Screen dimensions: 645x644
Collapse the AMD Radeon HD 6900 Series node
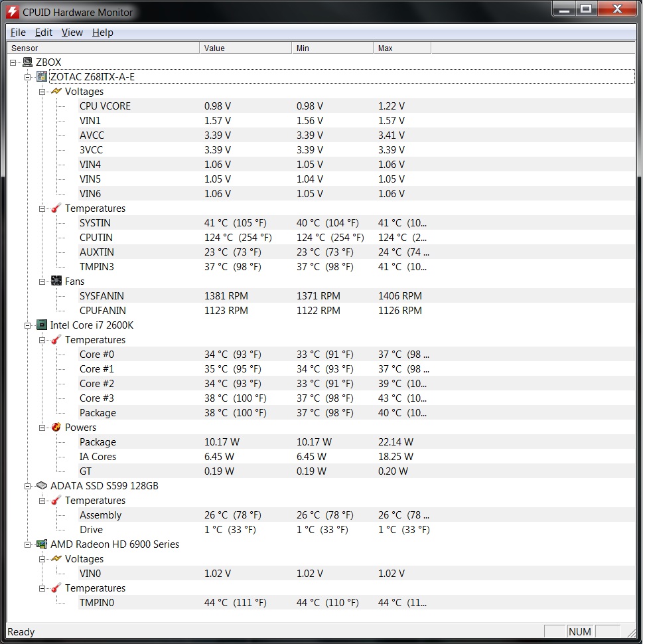point(28,544)
